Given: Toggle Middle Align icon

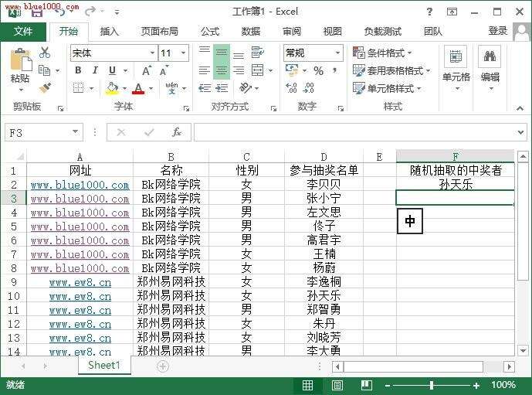Looking at the screenshot, I should click(222, 53).
